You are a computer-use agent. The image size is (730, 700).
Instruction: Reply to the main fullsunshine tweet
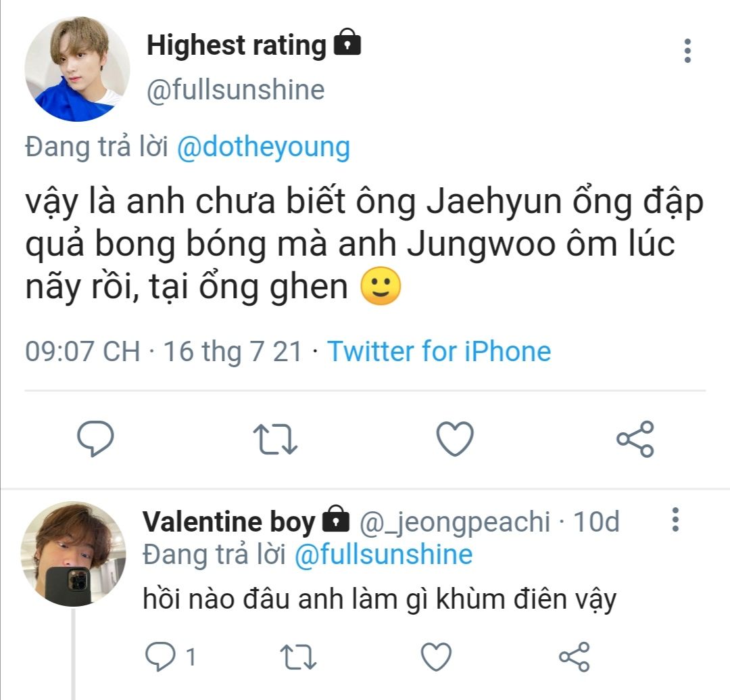[95, 439]
